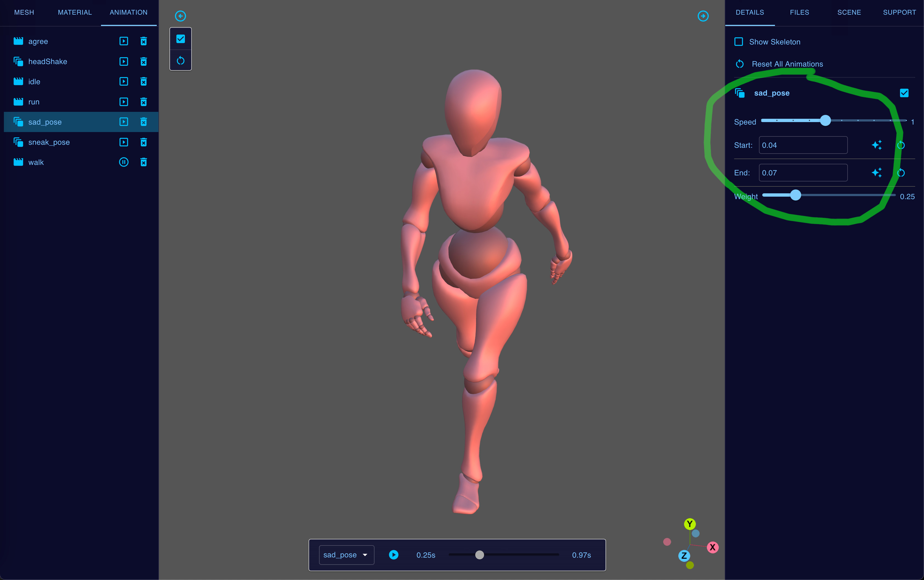
Task: Select the ANIMATION tab
Action: click(128, 12)
